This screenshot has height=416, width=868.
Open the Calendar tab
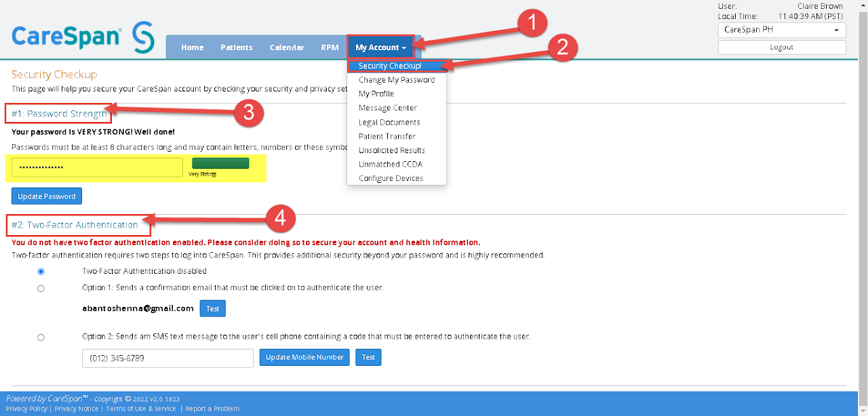pyautogui.click(x=287, y=47)
